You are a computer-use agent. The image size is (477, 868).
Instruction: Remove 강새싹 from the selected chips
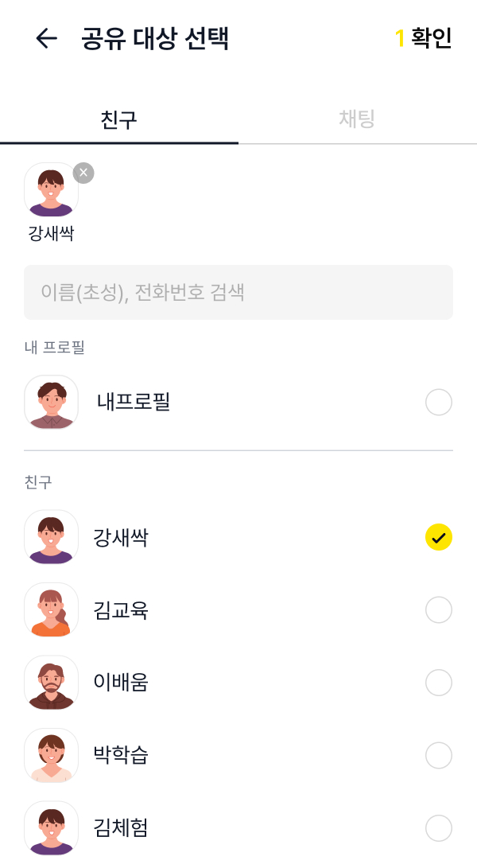pyautogui.click(x=83, y=173)
